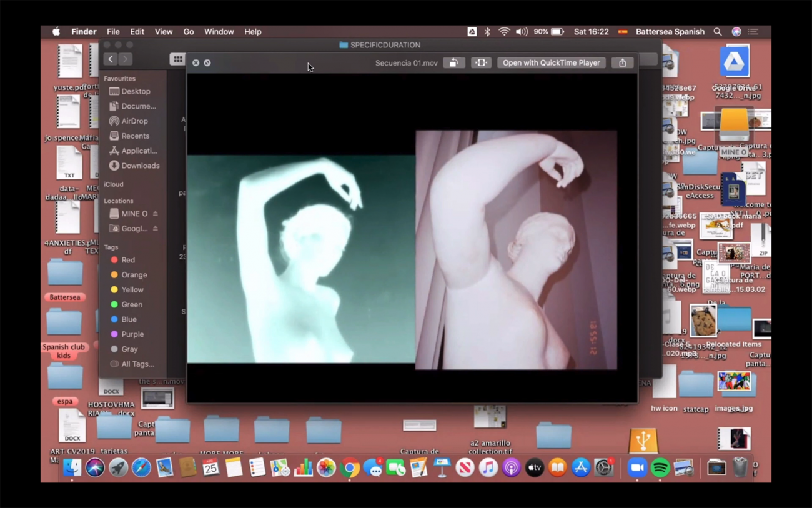This screenshot has height=508, width=812.
Task: Open Messages in the Dock
Action: (373, 467)
